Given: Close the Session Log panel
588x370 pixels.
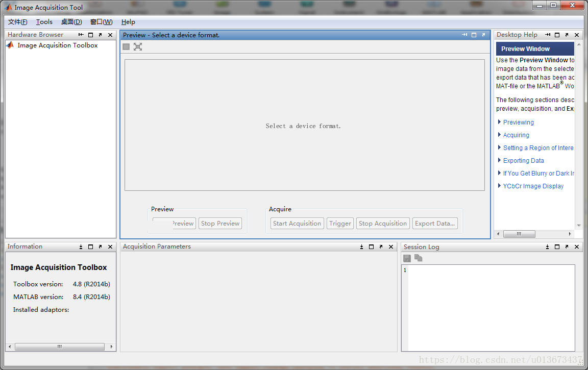Looking at the screenshot, I should point(577,246).
